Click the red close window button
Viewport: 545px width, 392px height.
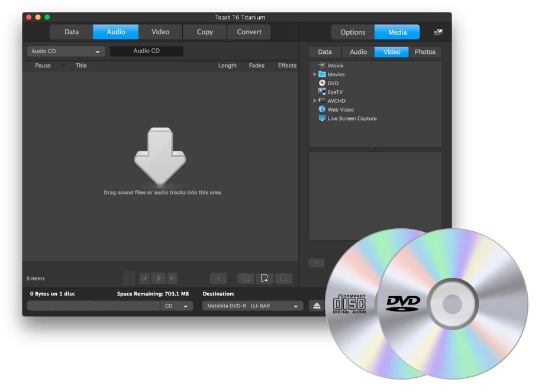(x=29, y=17)
